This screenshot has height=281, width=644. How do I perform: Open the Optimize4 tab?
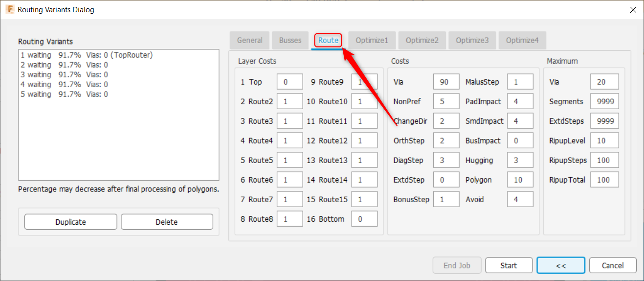[522, 41]
